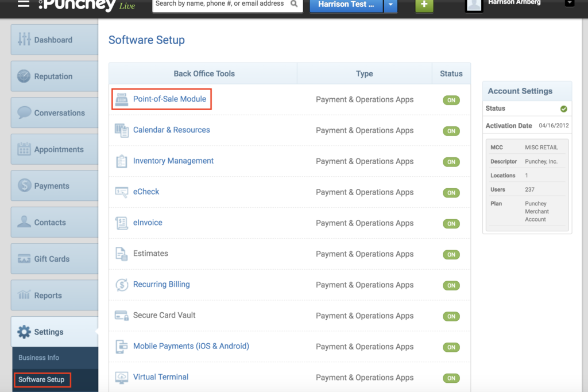Viewport: 588px width, 392px height.
Task: Click the Appointments calendar icon
Action: click(x=24, y=149)
